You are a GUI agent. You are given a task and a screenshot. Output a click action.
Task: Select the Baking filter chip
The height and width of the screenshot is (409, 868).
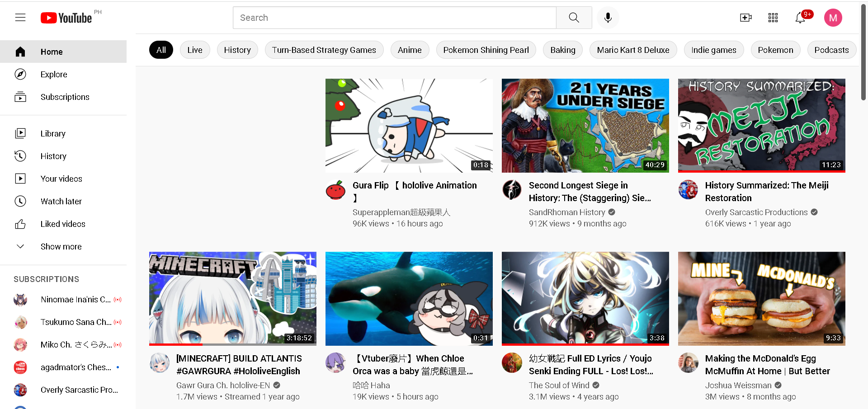coord(563,50)
